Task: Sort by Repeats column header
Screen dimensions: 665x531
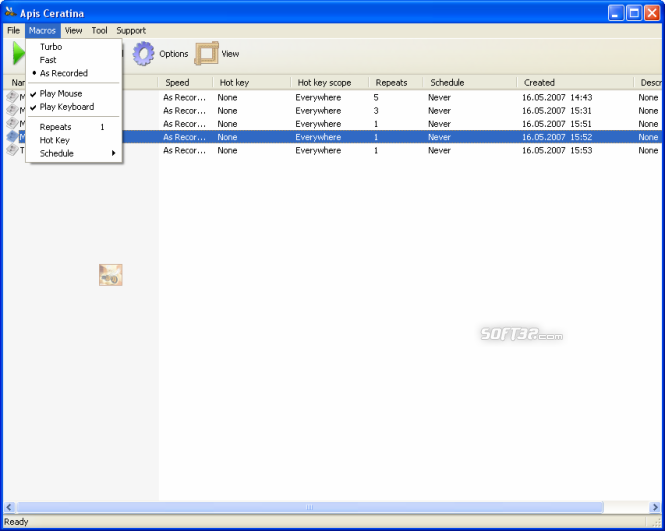Action: tap(396, 82)
